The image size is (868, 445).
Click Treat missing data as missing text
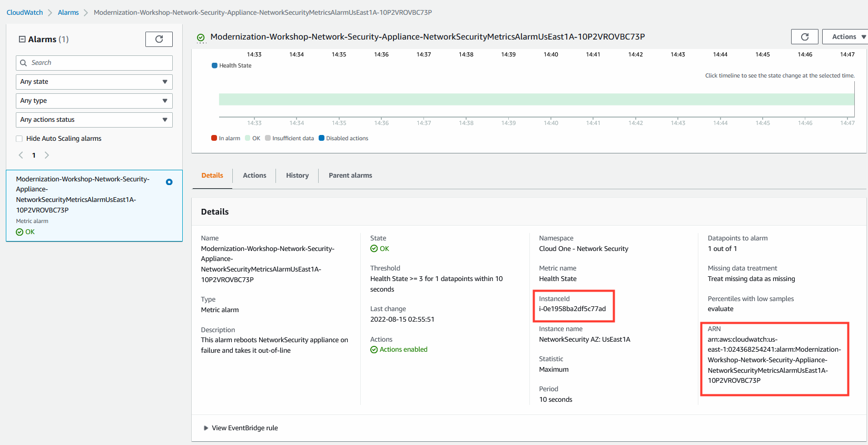click(751, 279)
